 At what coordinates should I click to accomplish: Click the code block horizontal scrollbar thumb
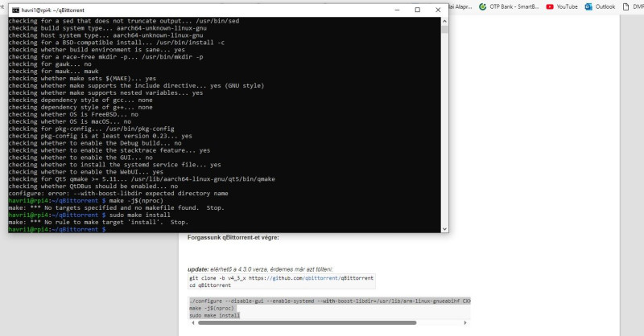tap(308, 323)
